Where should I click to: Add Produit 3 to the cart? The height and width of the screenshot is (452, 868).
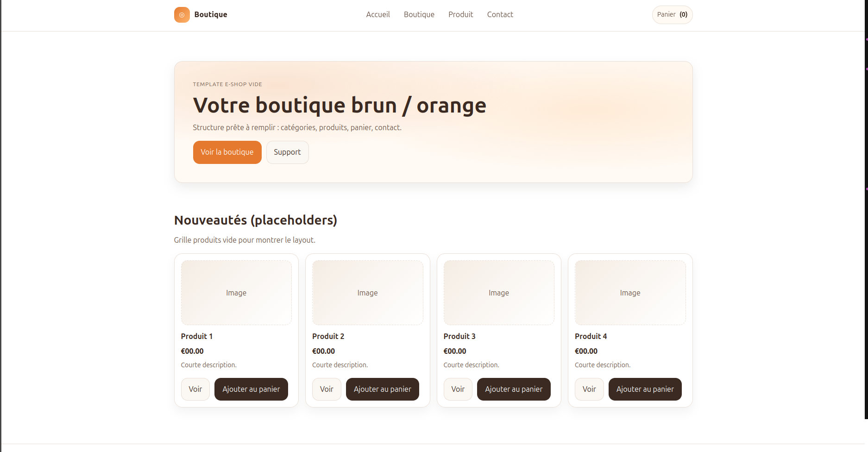tap(513, 389)
